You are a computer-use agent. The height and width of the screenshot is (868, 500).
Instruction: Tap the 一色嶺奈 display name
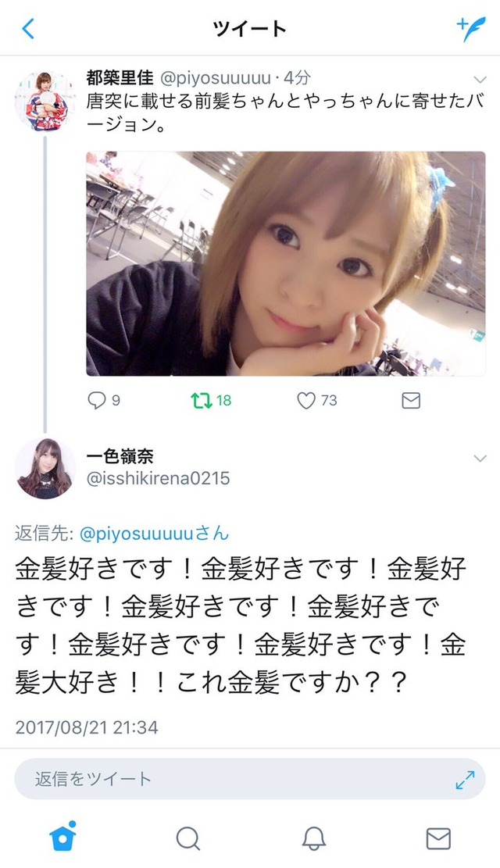click(120, 457)
